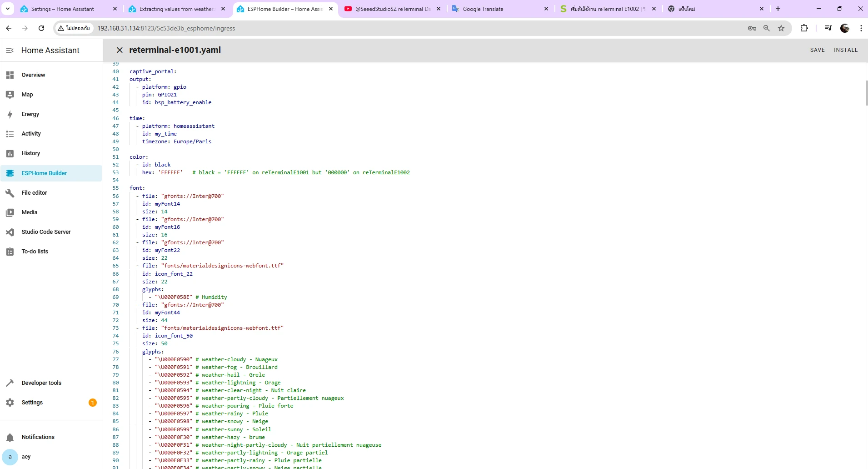Close the reterminal-e1001.yaml editor
This screenshot has height=469, width=868.
(x=120, y=50)
